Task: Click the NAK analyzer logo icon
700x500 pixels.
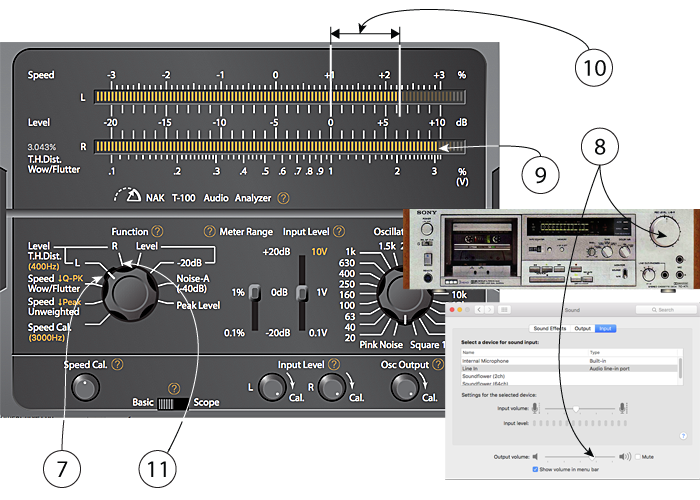Action: click(128, 195)
